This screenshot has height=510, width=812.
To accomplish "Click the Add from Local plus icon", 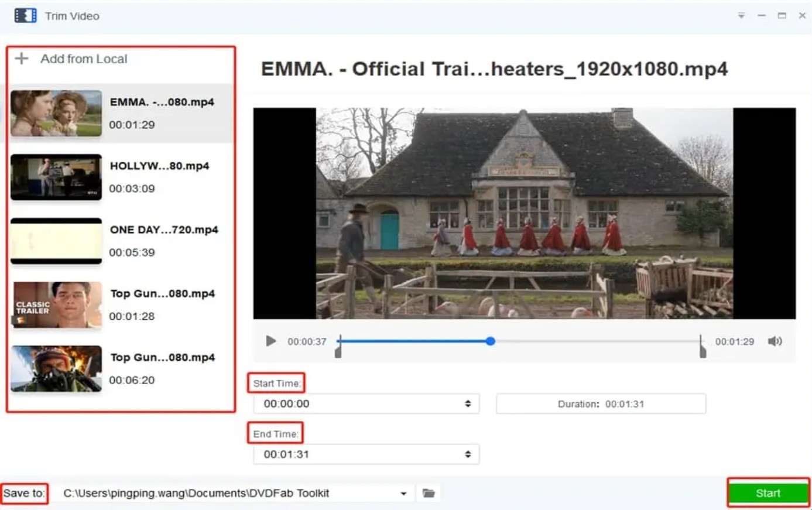I will 22,59.
